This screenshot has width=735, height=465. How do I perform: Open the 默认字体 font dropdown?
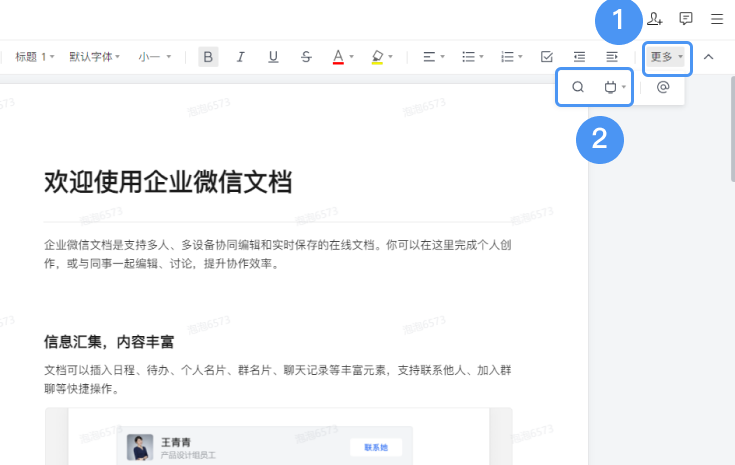point(95,57)
